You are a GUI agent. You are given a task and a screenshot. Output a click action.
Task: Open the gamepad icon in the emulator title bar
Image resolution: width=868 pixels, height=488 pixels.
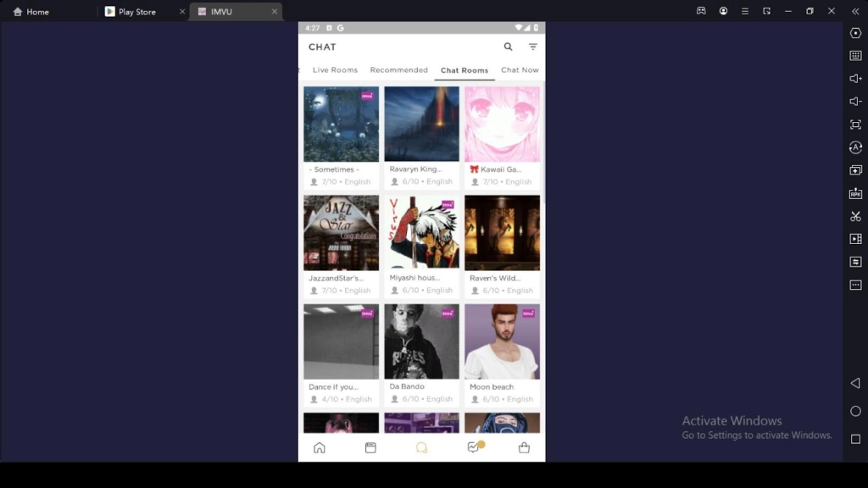(701, 11)
